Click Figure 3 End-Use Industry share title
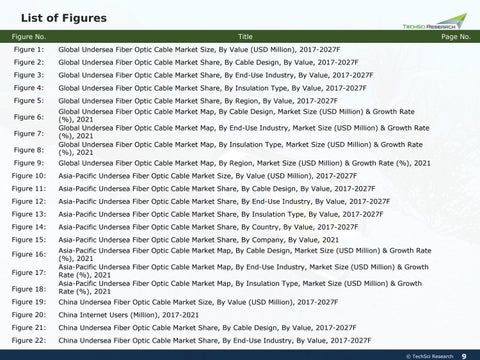Screen dimensions: 480x360 [x=216, y=75]
